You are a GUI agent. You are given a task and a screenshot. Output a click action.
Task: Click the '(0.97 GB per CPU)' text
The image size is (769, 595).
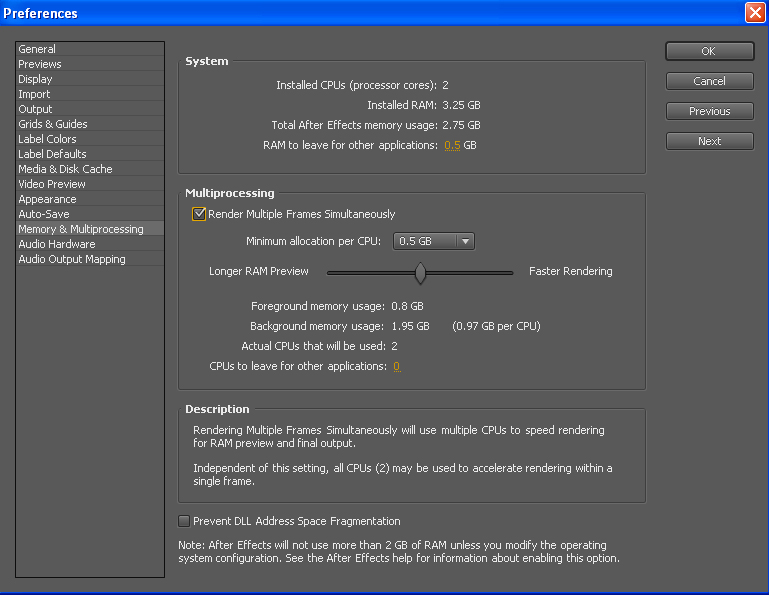click(496, 326)
